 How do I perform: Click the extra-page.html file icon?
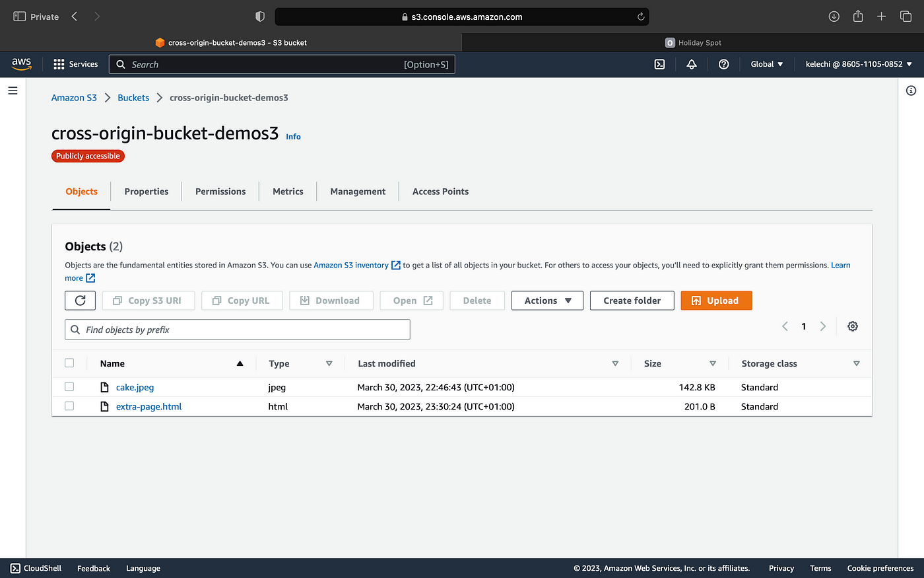pos(104,406)
